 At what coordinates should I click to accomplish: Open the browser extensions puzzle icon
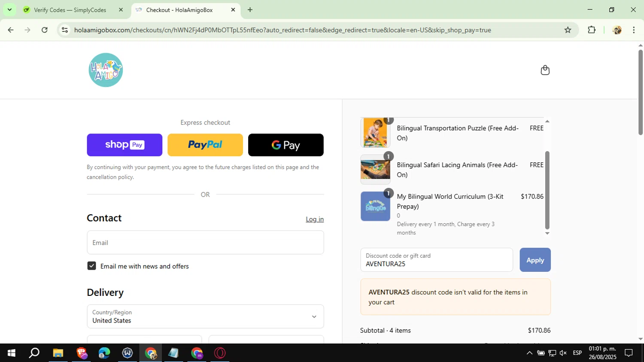click(x=592, y=30)
